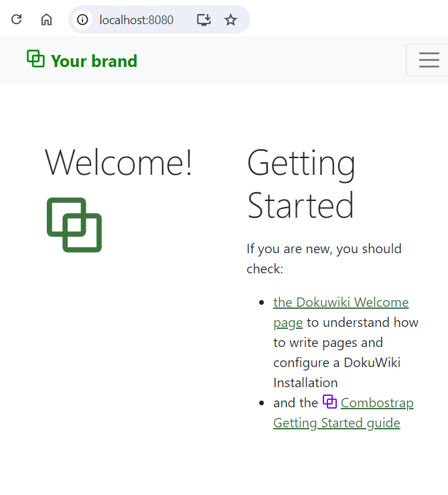Click the install app icon in address bar
The image size is (448, 495).
[x=204, y=20]
